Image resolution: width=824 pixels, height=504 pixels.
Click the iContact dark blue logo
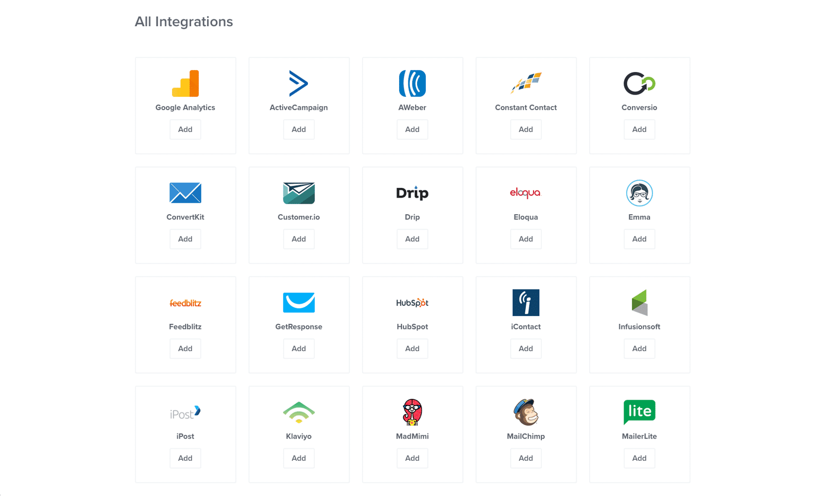(526, 303)
